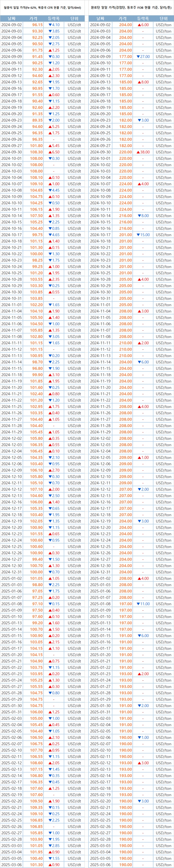Click coking coal price 220.00 on 2024-09-30
This screenshot has height=868, width=174.
click(126, 152)
